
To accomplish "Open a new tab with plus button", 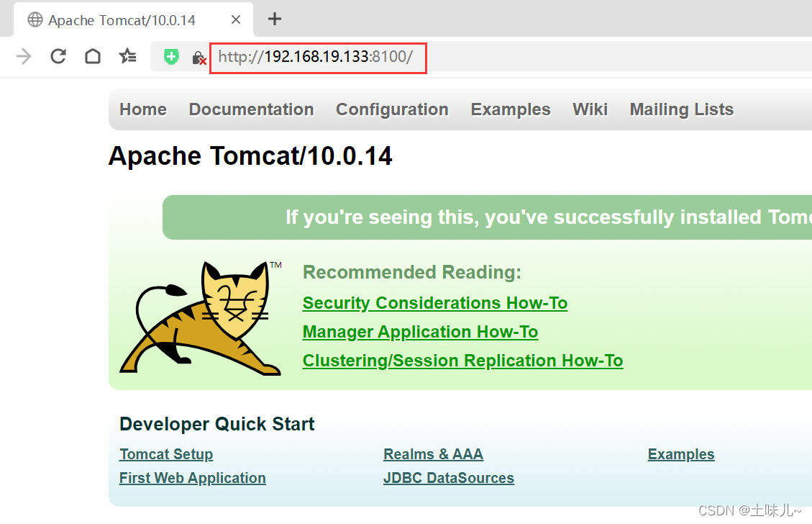I will [275, 19].
